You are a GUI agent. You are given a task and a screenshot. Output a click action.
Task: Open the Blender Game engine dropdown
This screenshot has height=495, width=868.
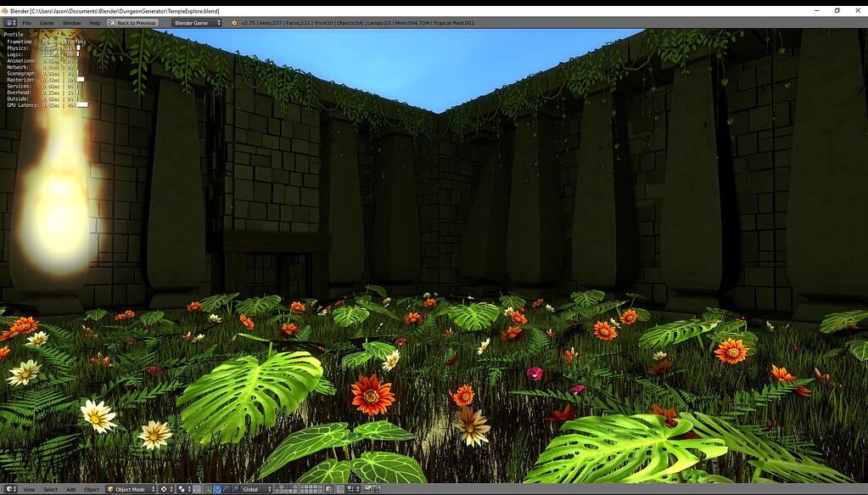(x=197, y=23)
